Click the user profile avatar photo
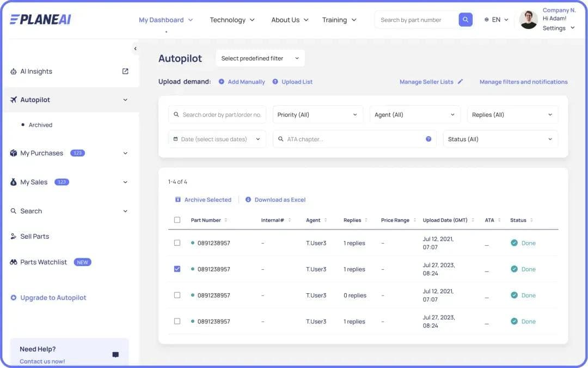 click(528, 20)
